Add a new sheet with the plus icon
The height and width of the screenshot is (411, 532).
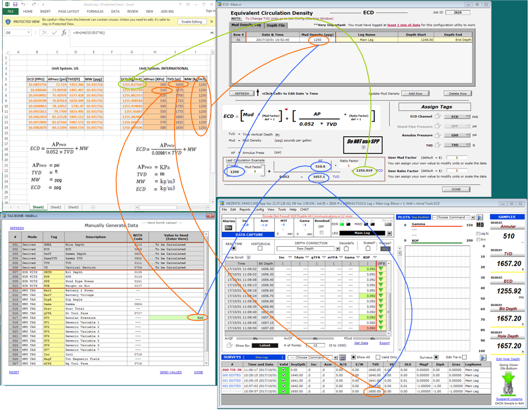point(93,207)
